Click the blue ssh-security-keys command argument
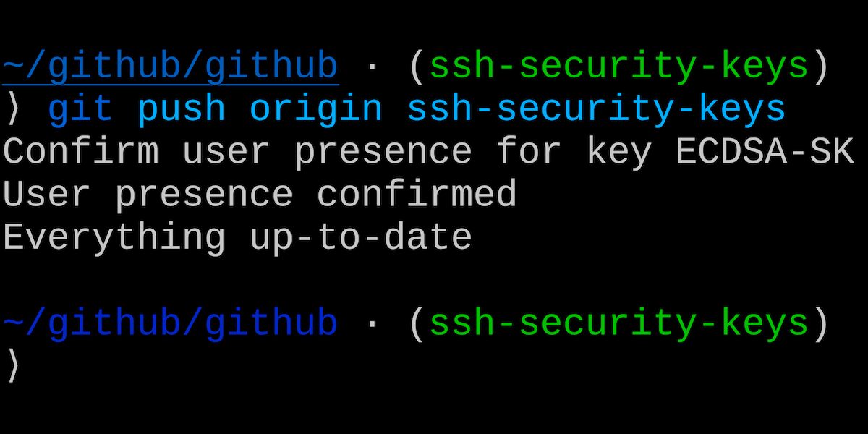The width and height of the screenshot is (868, 434). (596, 110)
